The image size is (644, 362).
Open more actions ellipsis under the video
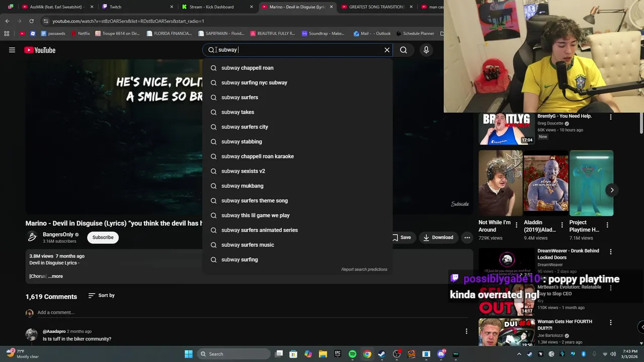pos(467,237)
